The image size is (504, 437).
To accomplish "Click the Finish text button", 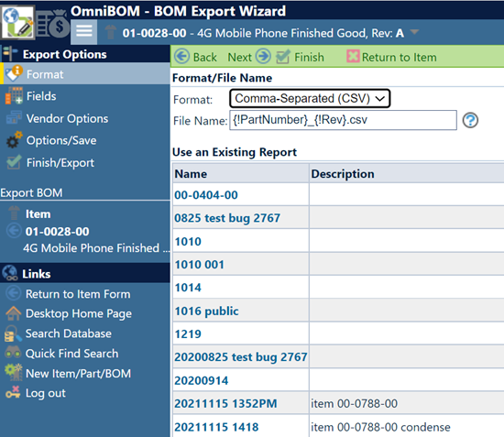I will pos(309,57).
